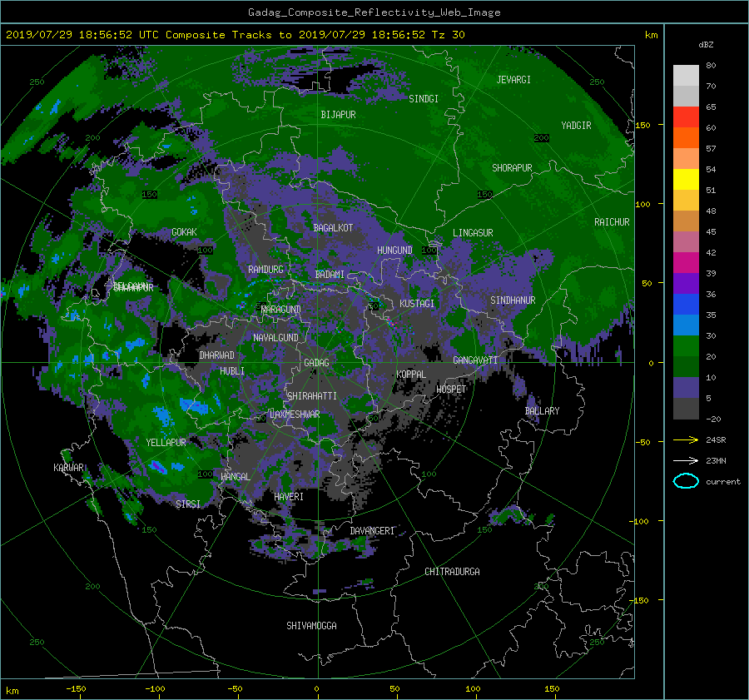Select the 'SHORAPUR' city label

tap(512, 168)
